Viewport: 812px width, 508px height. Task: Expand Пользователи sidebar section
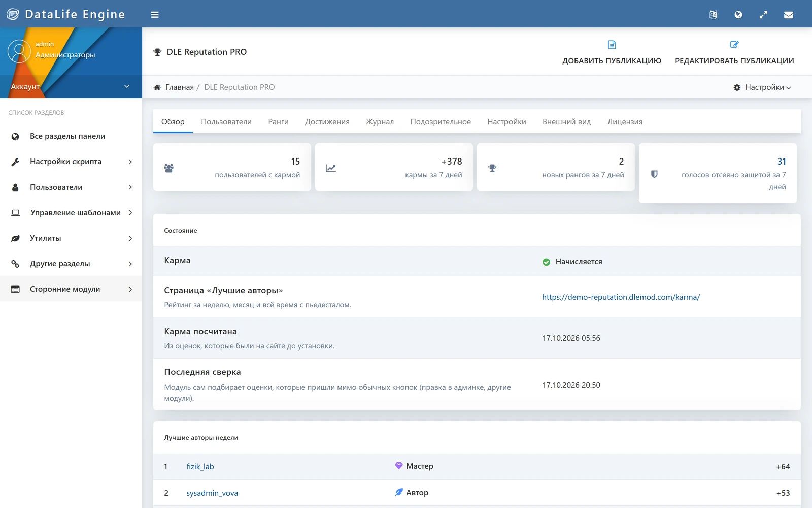pyautogui.click(x=71, y=187)
